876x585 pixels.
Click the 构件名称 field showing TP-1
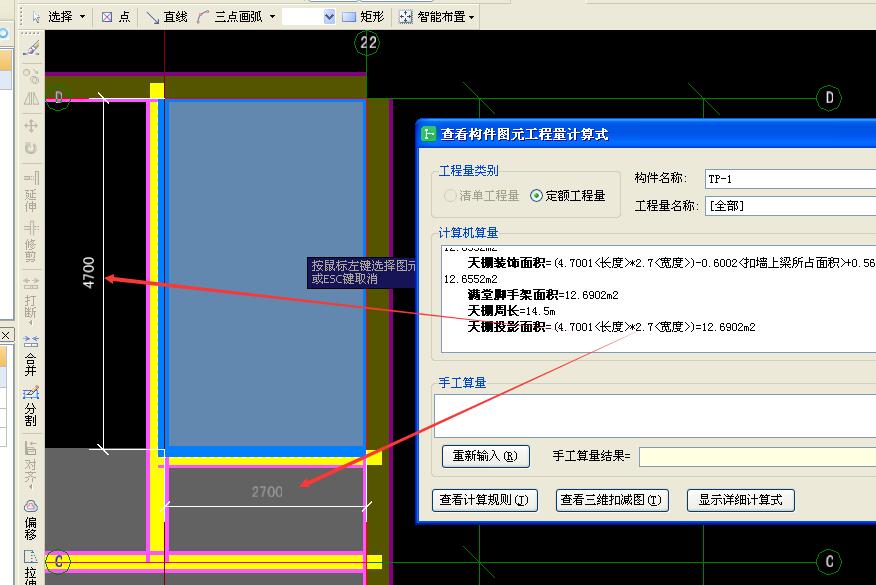click(790, 179)
